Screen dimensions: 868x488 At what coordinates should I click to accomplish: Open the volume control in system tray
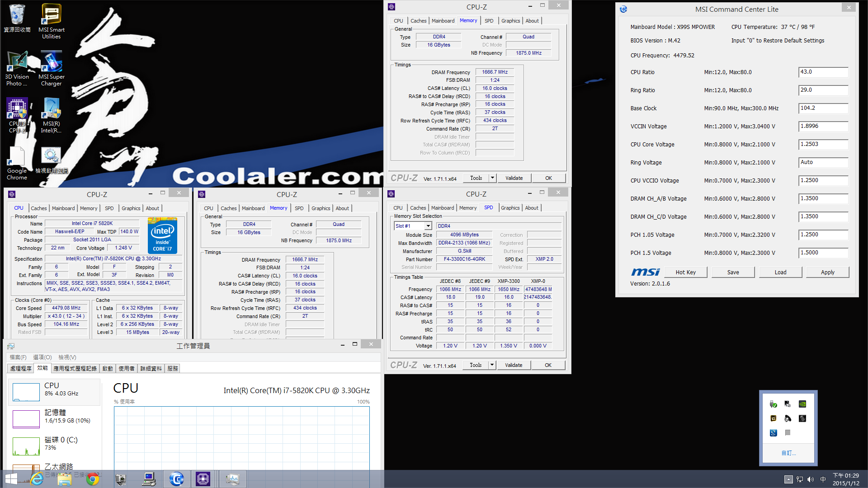811,479
